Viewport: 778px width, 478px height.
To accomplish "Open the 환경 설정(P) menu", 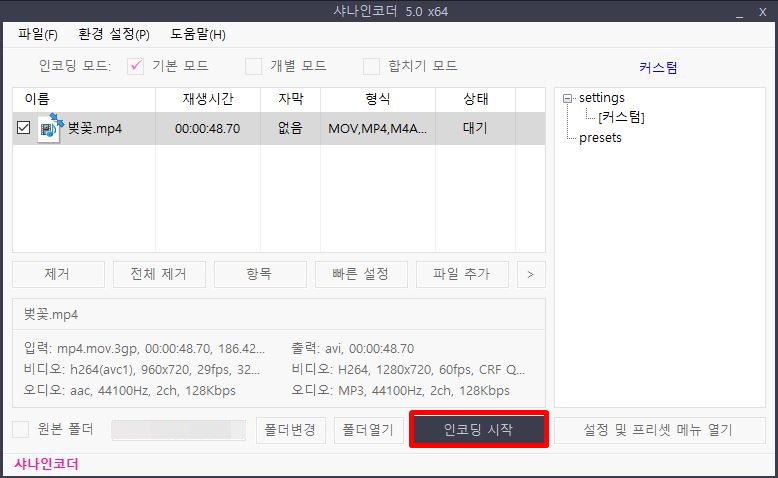I will (114, 34).
